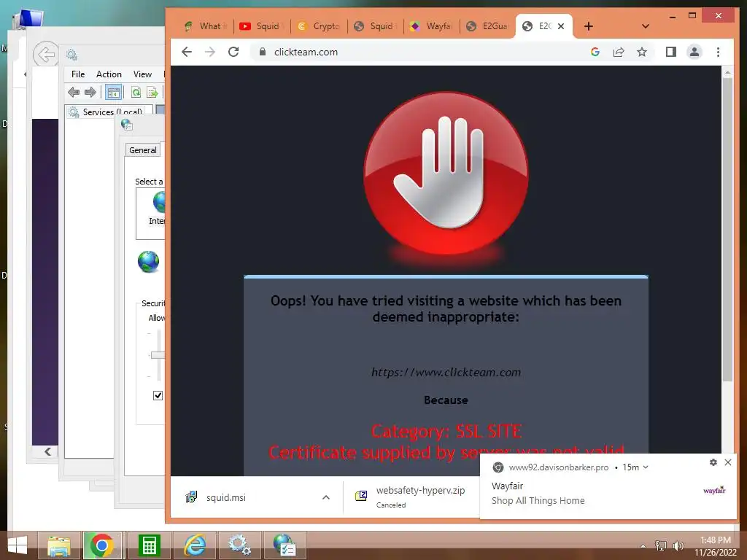Screen dimensions: 747x560
Task: Switch to the What tab
Action: point(205,26)
